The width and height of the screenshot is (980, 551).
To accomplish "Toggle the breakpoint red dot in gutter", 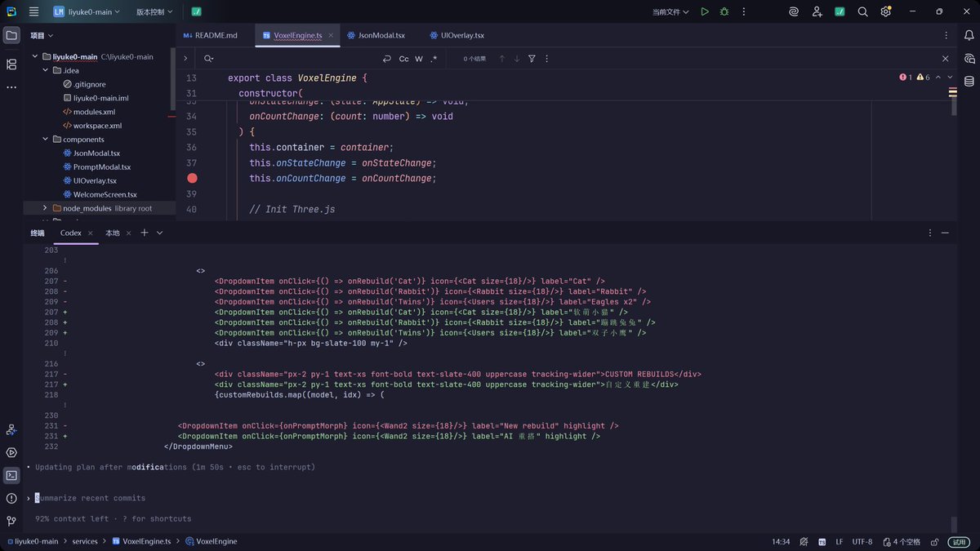I will click(192, 178).
